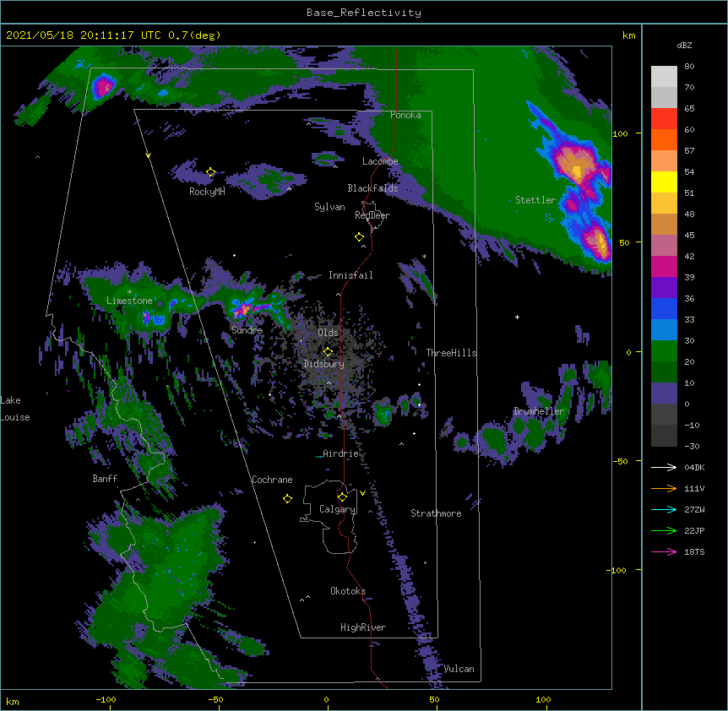This screenshot has width=728, height=711.
Task: Click the Innisfail city label
Action: (x=350, y=275)
